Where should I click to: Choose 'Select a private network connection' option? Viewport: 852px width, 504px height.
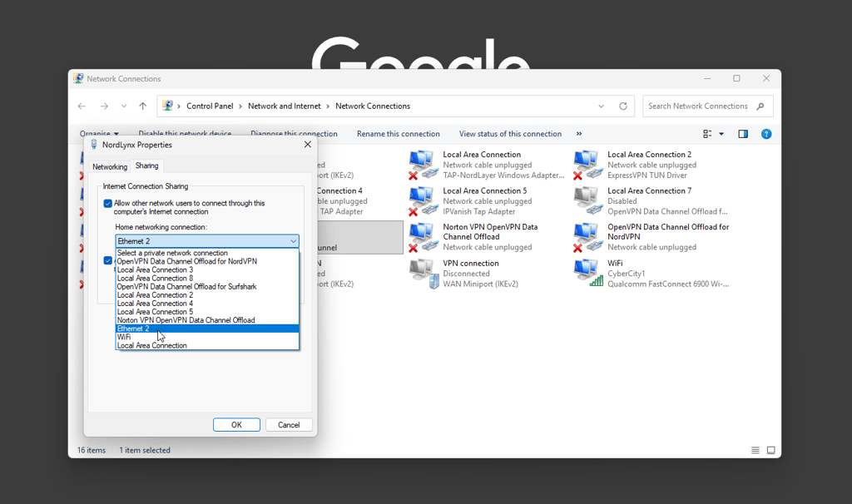(x=207, y=253)
